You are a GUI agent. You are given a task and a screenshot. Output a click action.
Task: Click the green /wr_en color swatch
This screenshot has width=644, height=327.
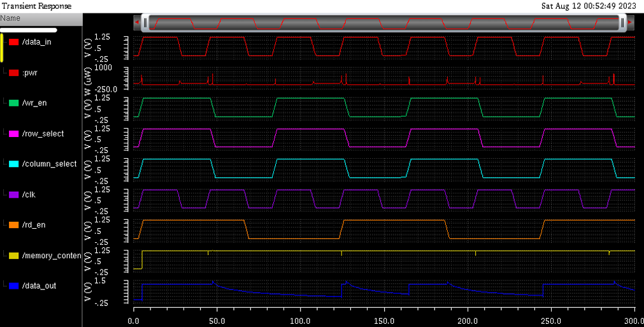pos(14,103)
